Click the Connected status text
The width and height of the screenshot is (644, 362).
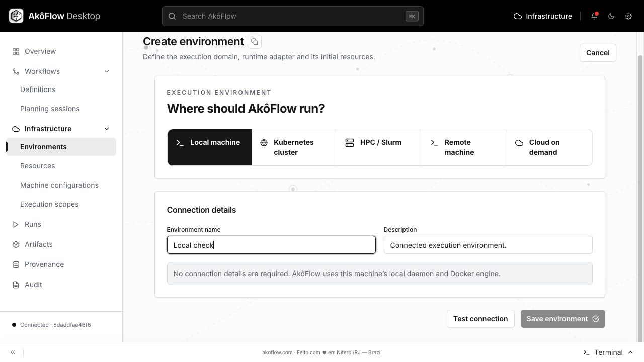coord(55,325)
